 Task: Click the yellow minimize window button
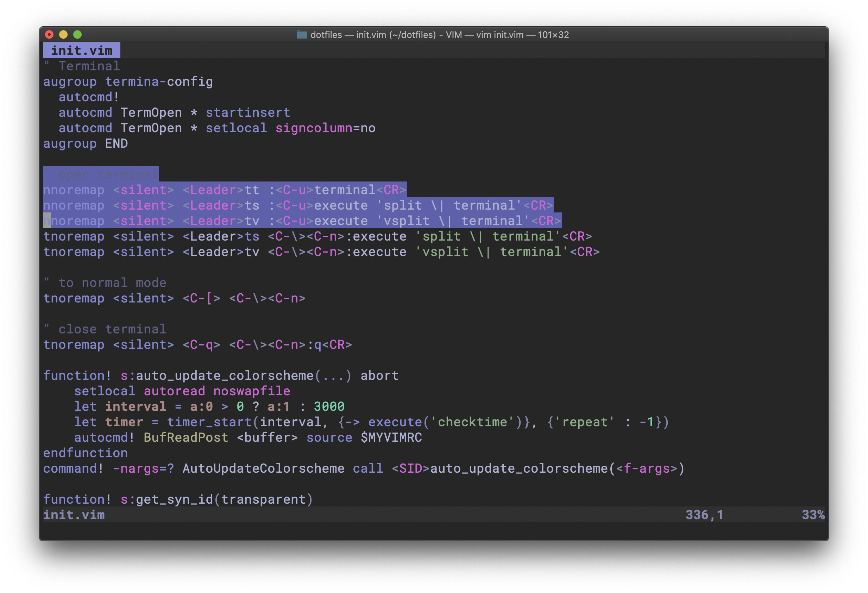point(63,35)
